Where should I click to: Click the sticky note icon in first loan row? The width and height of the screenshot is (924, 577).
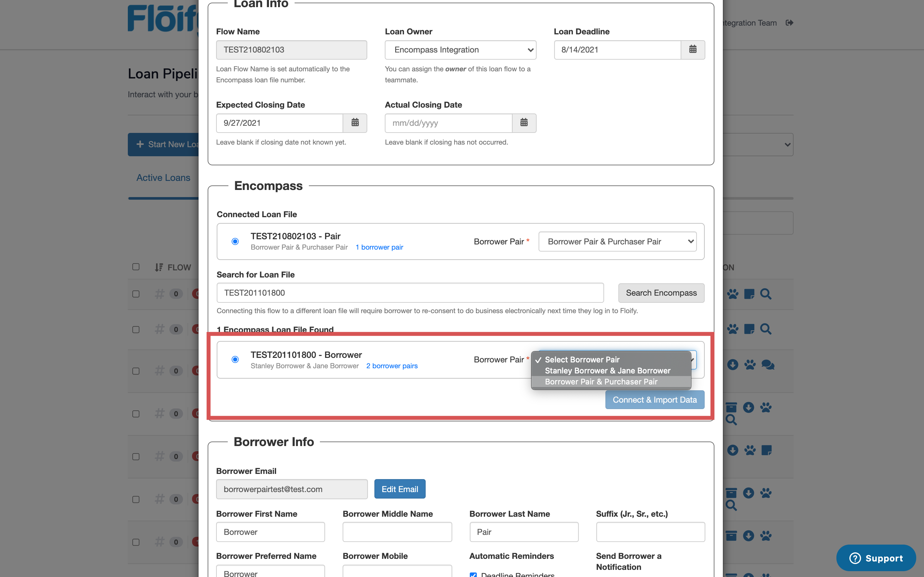pyautogui.click(x=749, y=294)
